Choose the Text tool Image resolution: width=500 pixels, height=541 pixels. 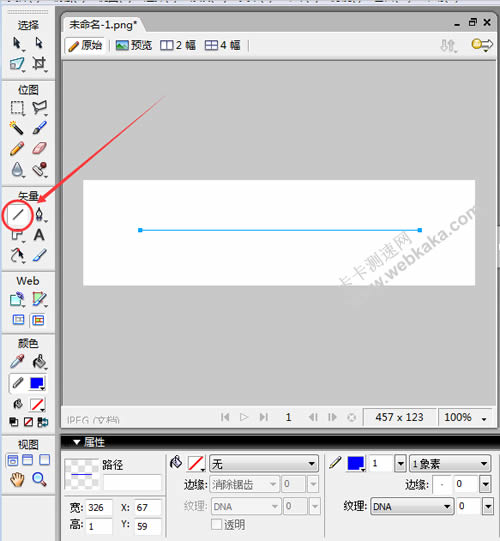tap(39, 235)
